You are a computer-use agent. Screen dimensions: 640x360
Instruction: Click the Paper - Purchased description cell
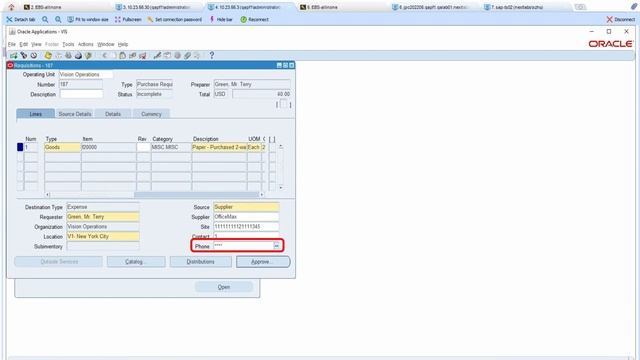click(219, 147)
